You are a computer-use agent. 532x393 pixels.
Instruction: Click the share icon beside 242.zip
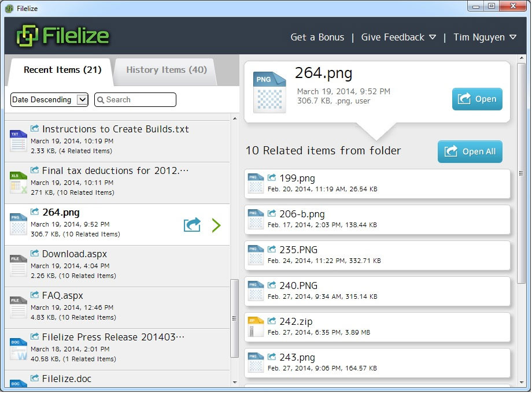(x=272, y=321)
